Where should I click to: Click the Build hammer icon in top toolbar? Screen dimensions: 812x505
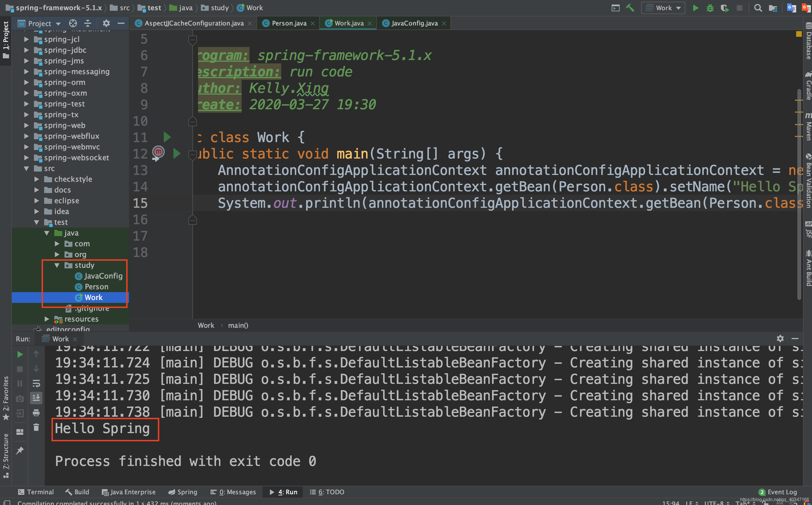point(630,8)
